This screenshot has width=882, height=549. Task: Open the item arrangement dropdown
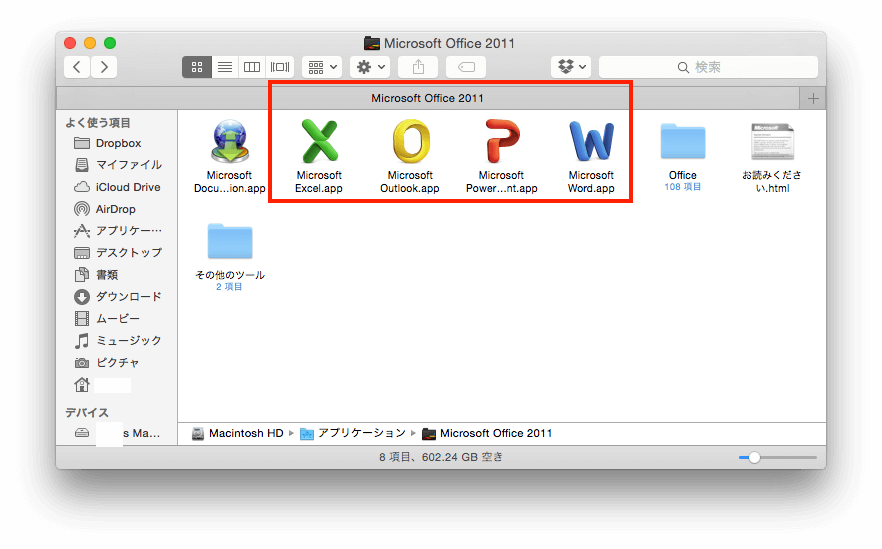click(322, 67)
